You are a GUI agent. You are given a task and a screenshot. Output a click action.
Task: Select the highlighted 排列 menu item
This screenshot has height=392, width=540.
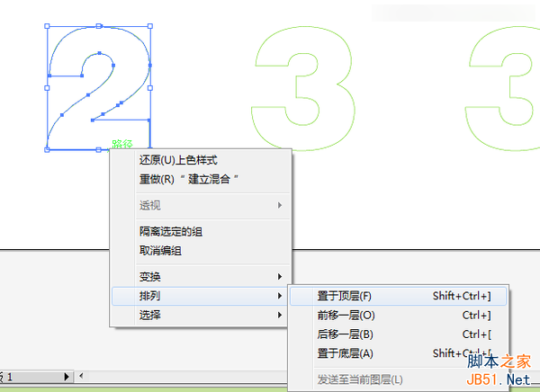click(200, 296)
